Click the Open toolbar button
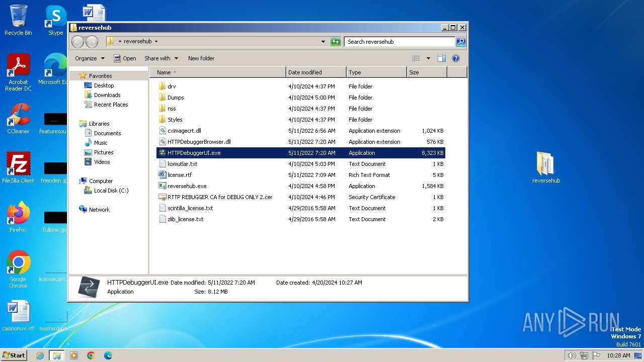The width and height of the screenshot is (644, 362). [125, 58]
